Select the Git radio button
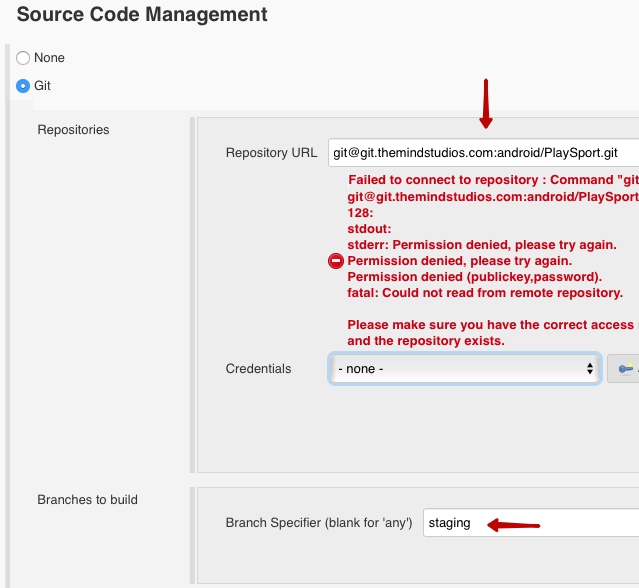The image size is (639, 588). (x=23, y=86)
